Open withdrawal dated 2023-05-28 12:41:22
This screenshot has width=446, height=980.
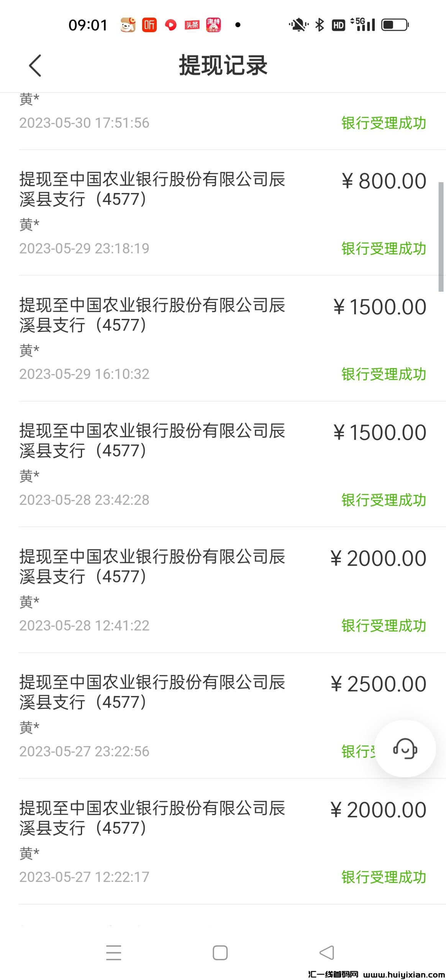coord(222,590)
